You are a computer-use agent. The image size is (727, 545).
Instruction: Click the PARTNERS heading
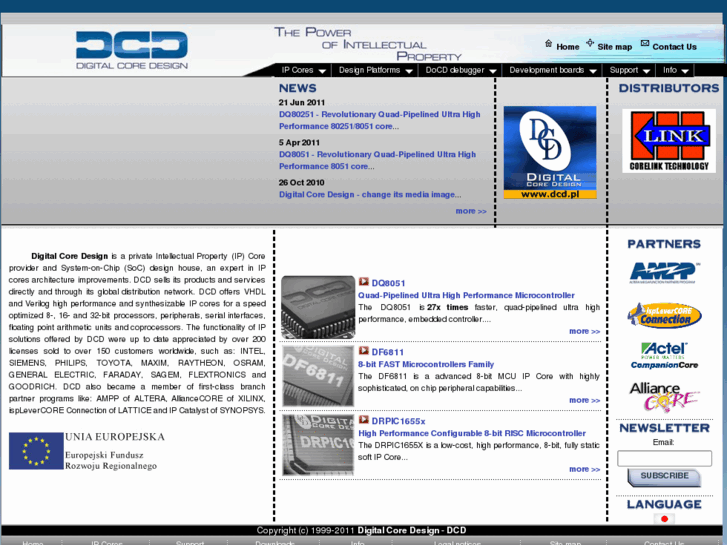click(664, 244)
